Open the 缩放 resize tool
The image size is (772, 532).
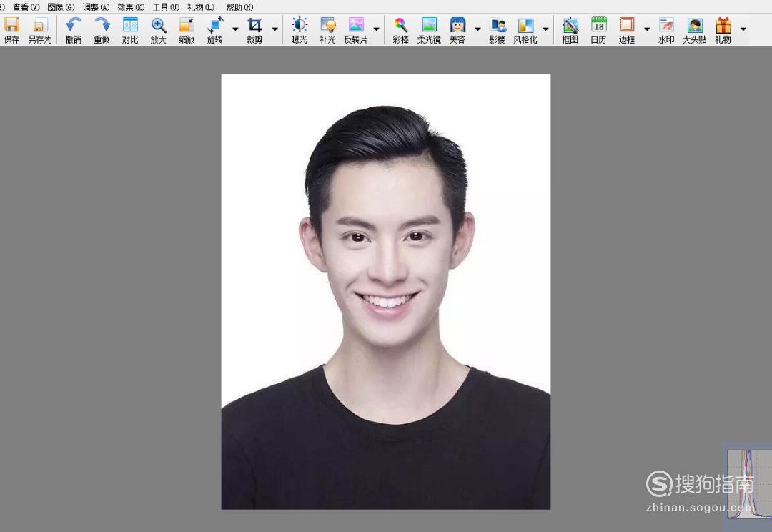187,30
